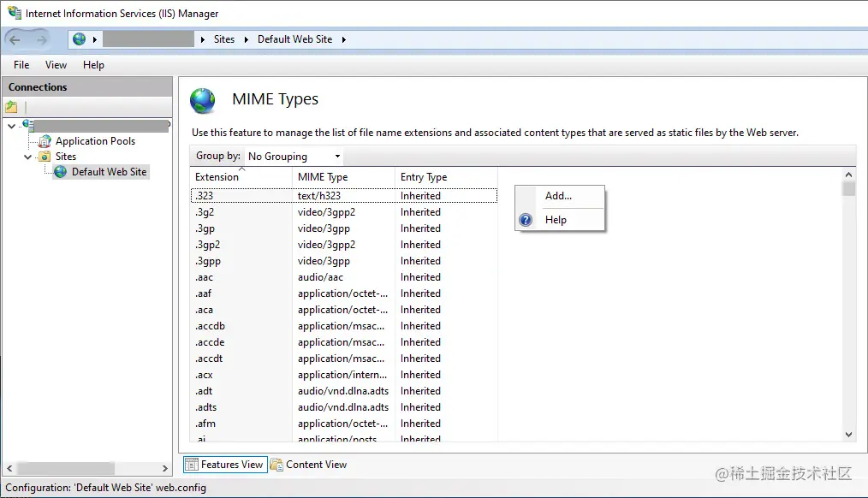The image size is (868, 498).
Task: Click the MIME list scroll up arrow
Action: pos(848,175)
